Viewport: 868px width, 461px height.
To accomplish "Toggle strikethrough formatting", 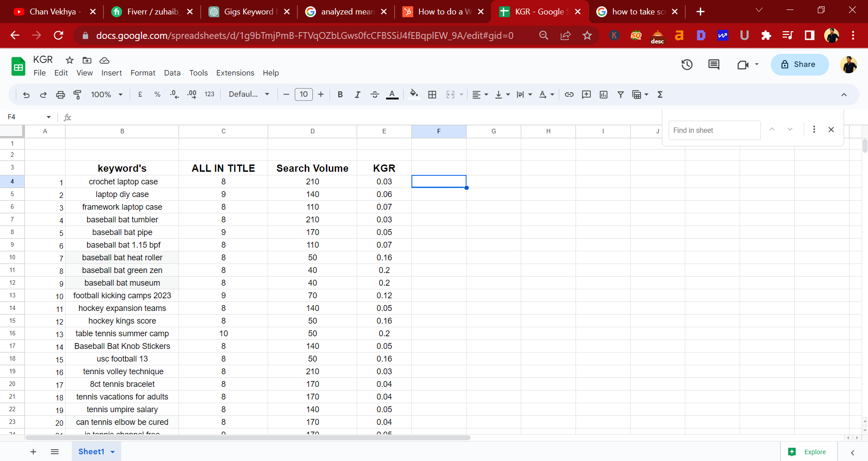I will (375, 94).
